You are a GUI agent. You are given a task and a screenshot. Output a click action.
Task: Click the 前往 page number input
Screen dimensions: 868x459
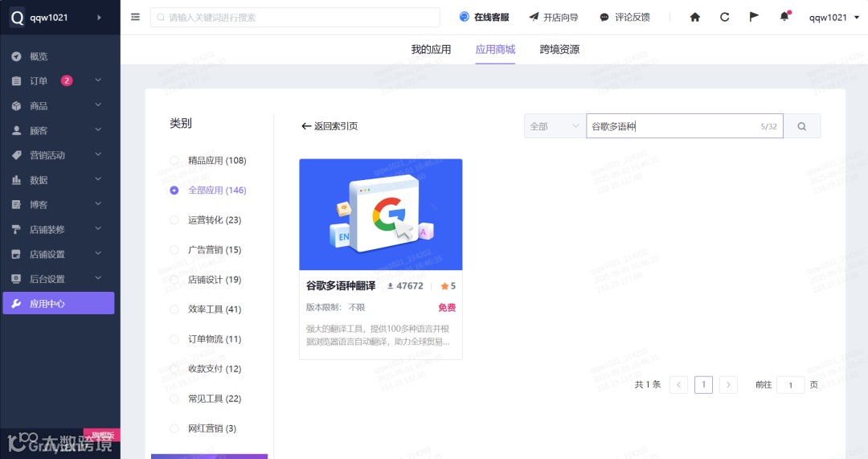[x=791, y=385]
